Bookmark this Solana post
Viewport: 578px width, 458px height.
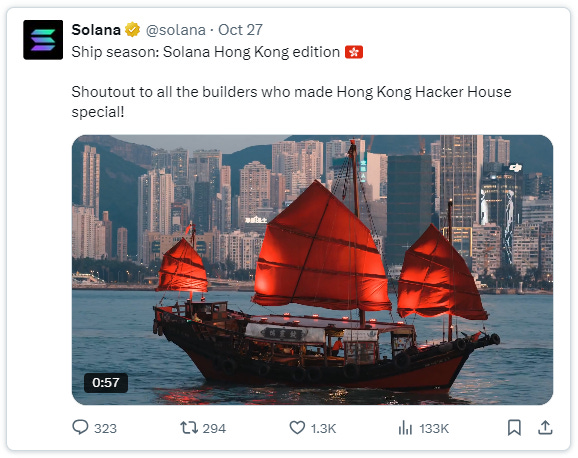coord(514,428)
